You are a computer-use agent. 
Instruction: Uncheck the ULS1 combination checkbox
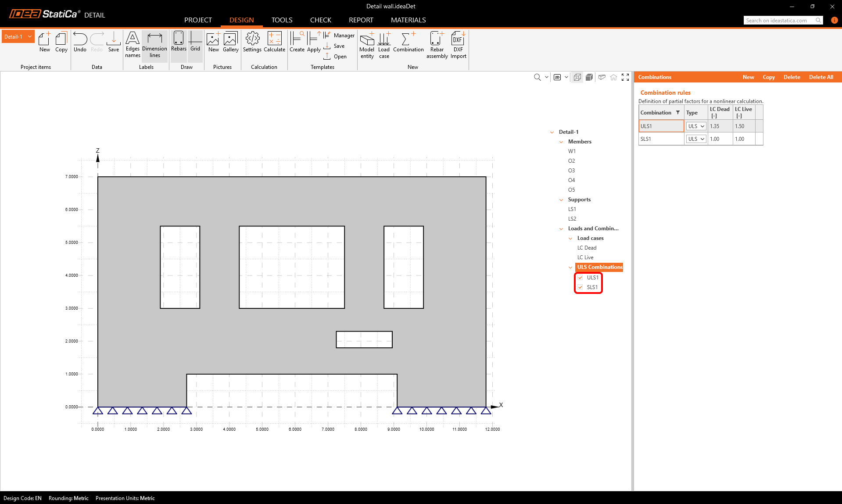click(580, 278)
